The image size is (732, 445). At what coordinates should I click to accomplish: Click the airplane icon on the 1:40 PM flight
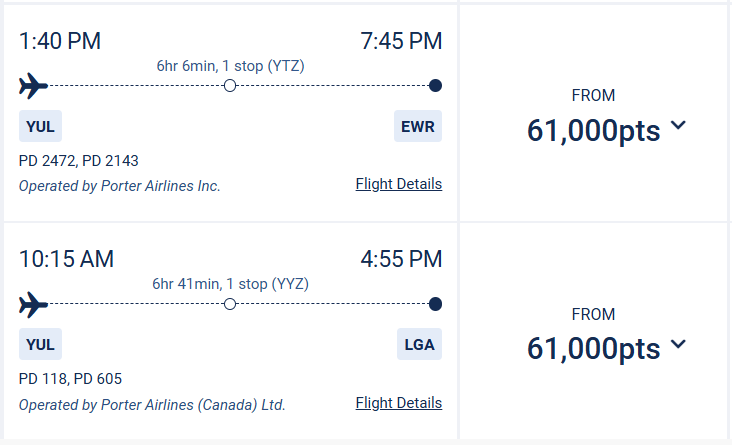[x=33, y=86]
